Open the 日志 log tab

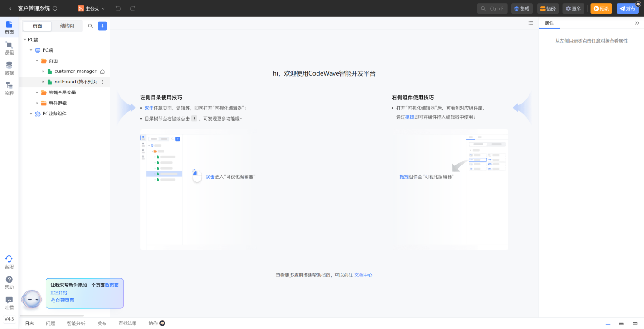[29, 323]
